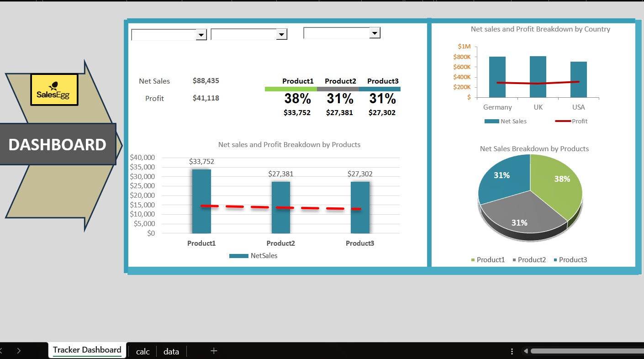Click the green Product1 color bar
The image size is (644, 359).
290,89
